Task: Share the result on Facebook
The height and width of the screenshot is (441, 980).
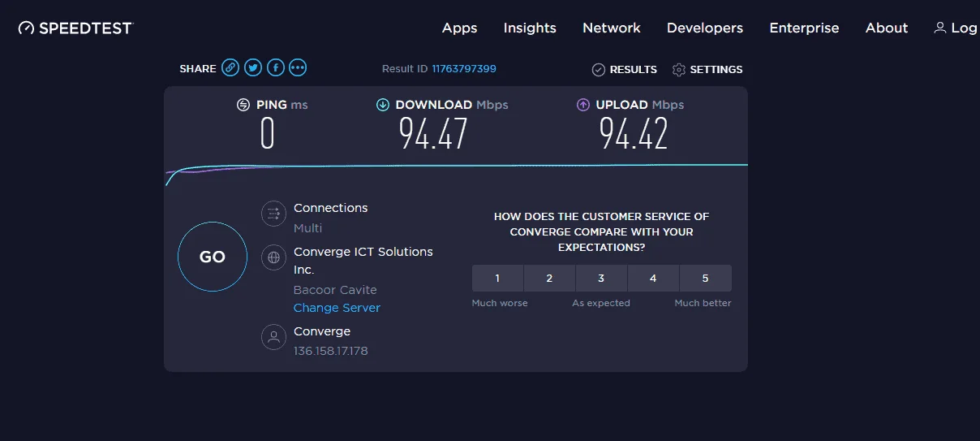Action: (x=276, y=68)
